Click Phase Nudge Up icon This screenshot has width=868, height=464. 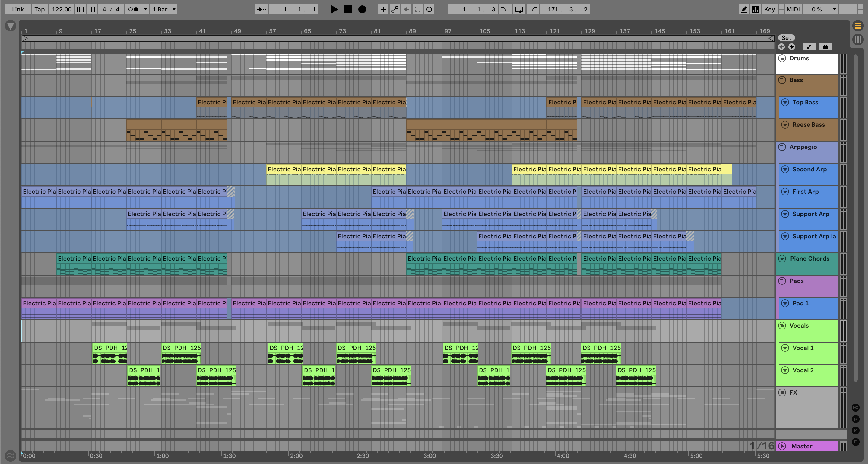click(x=92, y=9)
